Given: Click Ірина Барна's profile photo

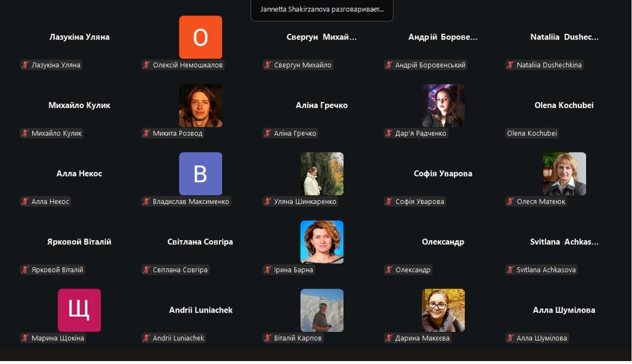Looking at the screenshot, I should pyautogui.click(x=322, y=242).
